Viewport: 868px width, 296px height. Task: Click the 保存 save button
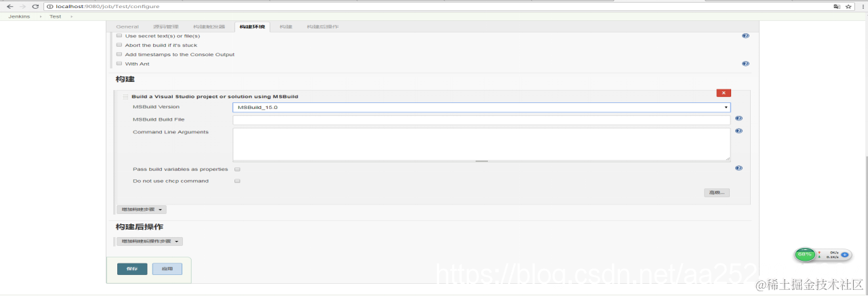coord(132,269)
